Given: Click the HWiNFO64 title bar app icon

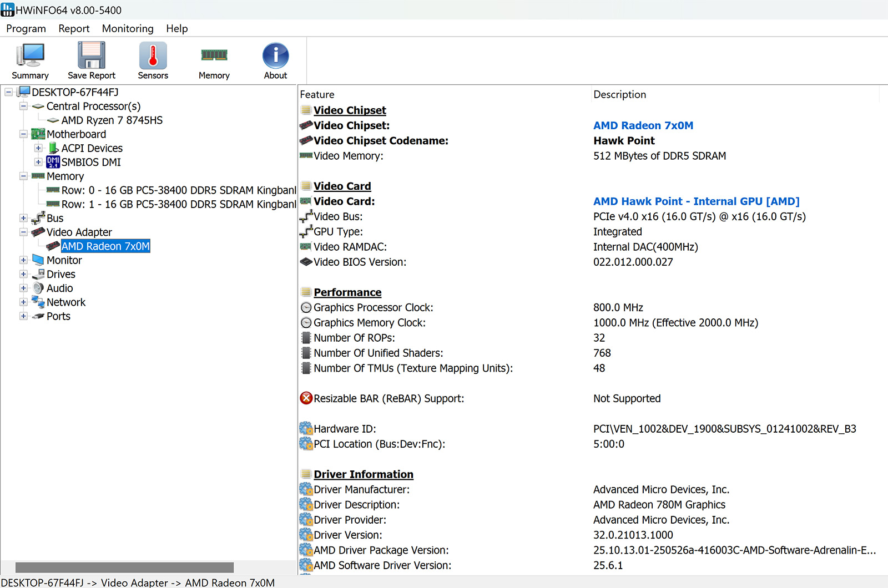Looking at the screenshot, I should (x=7, y=9).
